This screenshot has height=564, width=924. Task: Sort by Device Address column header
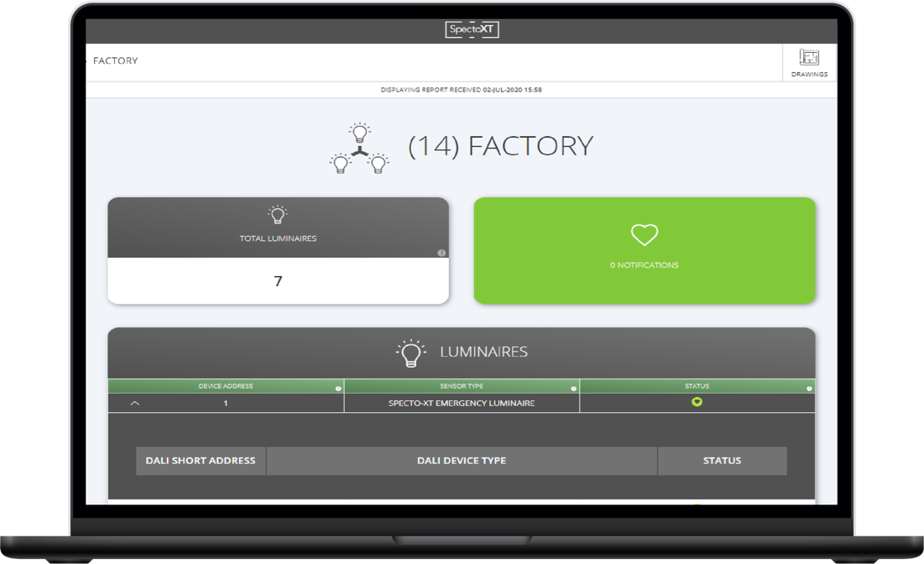pyautogui.click(x=225, y=386)
